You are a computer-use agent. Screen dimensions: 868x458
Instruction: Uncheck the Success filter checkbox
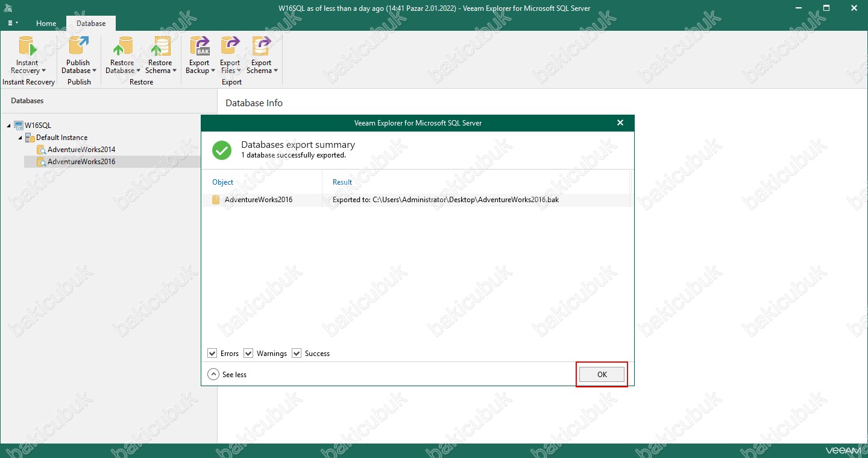click(297, 353)
